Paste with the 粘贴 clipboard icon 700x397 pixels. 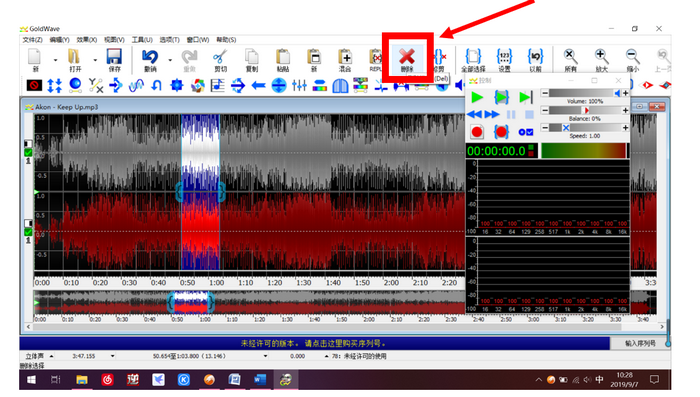click(283, 60)
